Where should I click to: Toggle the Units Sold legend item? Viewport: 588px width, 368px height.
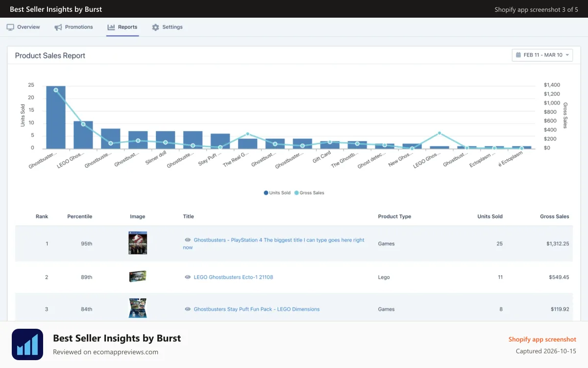[x=277, y=193]
